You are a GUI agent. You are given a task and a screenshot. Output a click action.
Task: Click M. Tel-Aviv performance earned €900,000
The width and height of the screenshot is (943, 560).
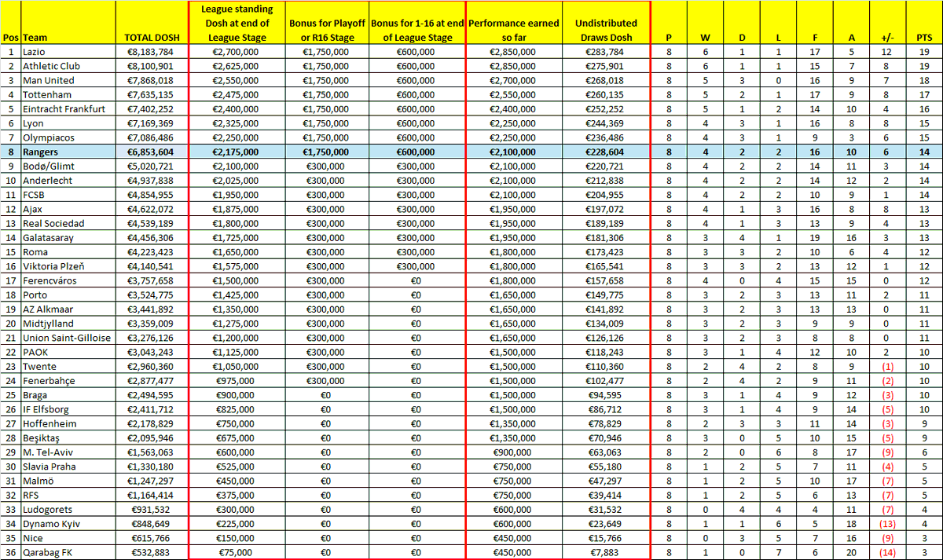click(x=513, y=452)
